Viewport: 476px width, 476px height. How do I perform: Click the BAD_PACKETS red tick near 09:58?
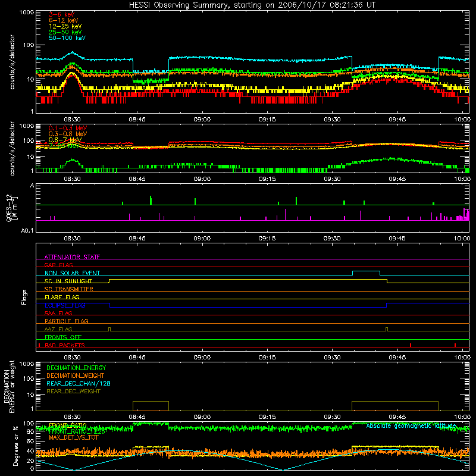[x=455, y=345]
